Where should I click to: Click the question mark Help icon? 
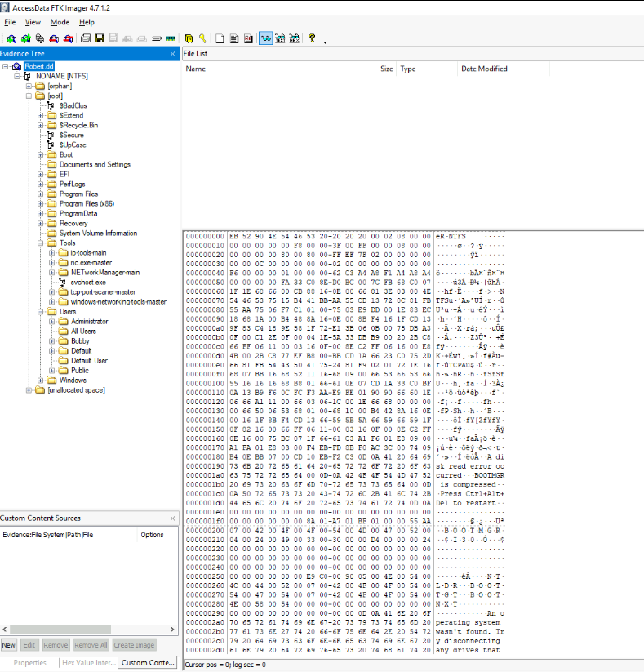pos(311,38)
